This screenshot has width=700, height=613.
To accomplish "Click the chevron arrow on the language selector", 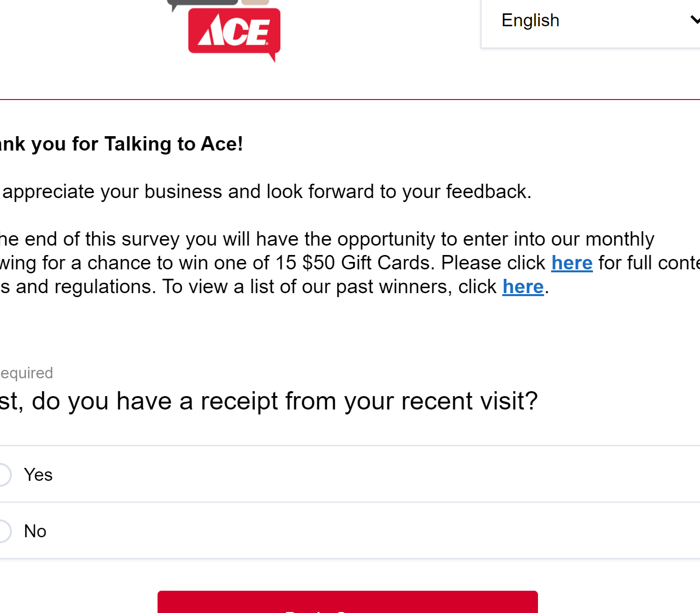I will (x=695, y=20).
